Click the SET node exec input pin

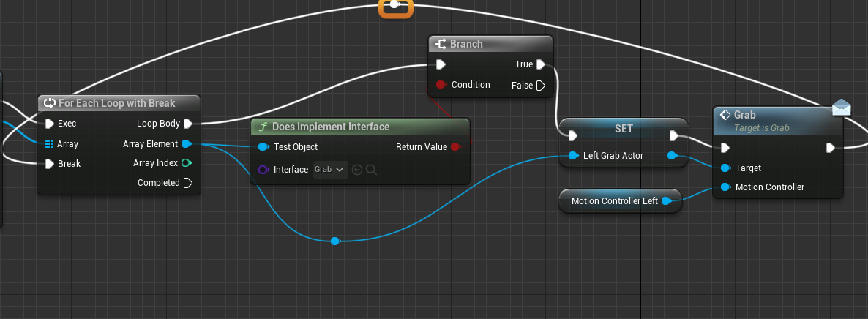573,135
